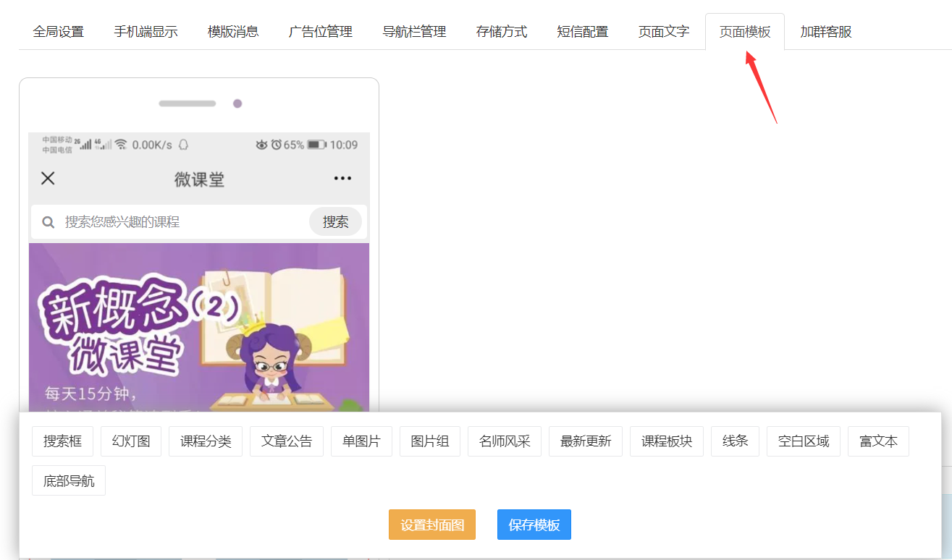Switch to the 短信配置 tab

(583, 32)
